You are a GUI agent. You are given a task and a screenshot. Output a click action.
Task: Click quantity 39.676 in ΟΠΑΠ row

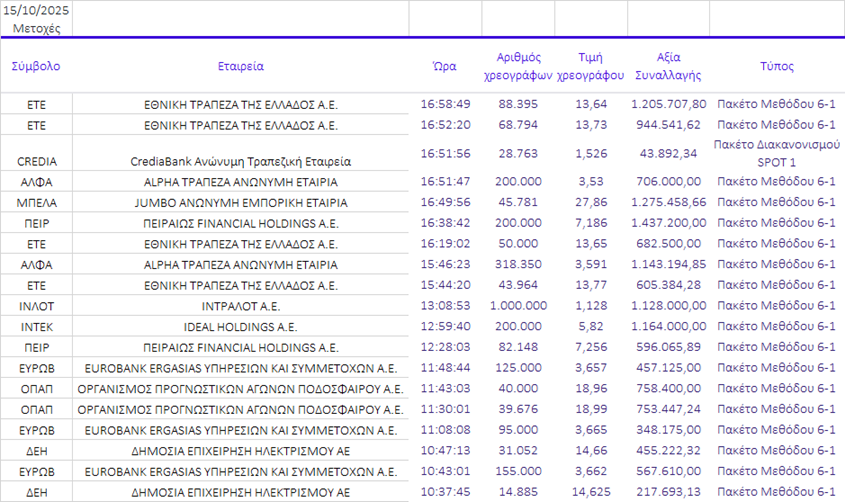518,409
